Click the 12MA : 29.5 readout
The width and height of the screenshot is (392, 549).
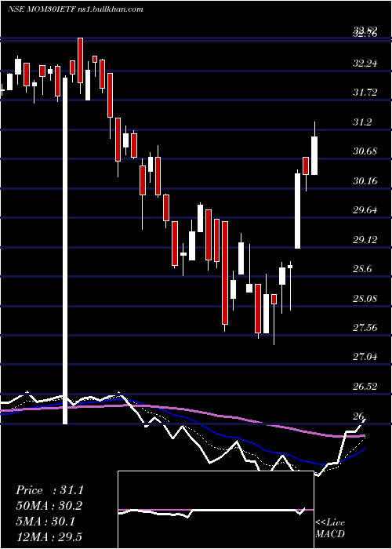pyautogui.click(x=49, y=537)
